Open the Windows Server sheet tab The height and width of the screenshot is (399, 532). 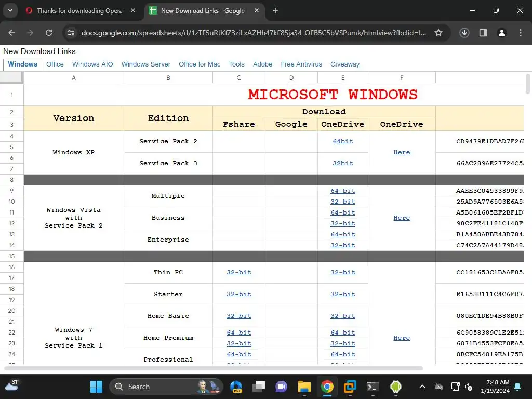tap(145, 64)
